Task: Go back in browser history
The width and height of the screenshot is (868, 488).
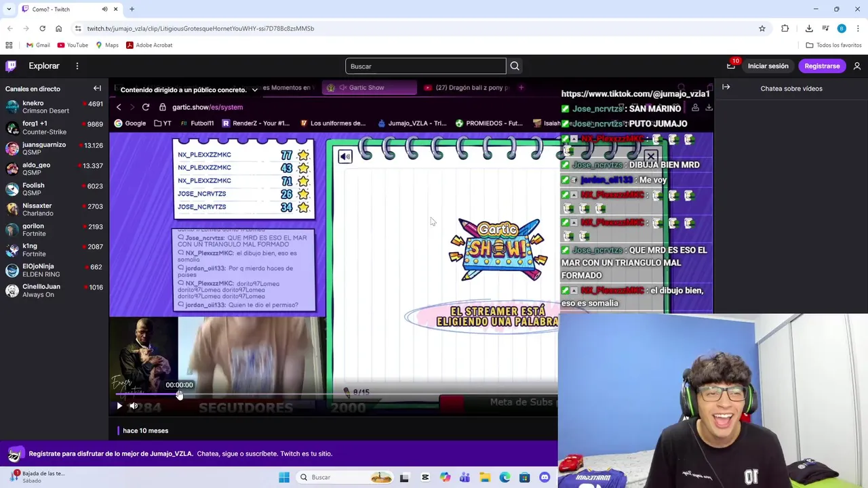Action: coord(9,28)
